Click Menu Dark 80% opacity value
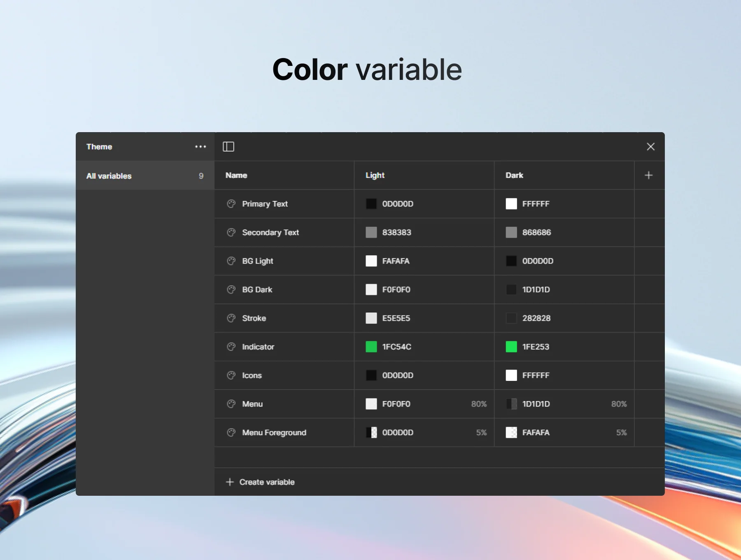The image size is (741, 560). (x=619, y=404)
